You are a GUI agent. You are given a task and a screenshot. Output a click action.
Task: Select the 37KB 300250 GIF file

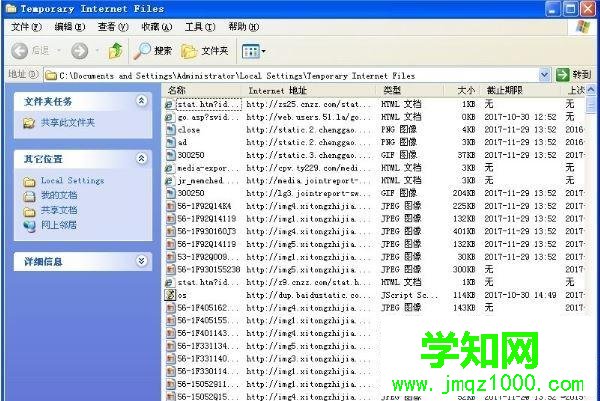pyautogui.click(x=191, y=155)
